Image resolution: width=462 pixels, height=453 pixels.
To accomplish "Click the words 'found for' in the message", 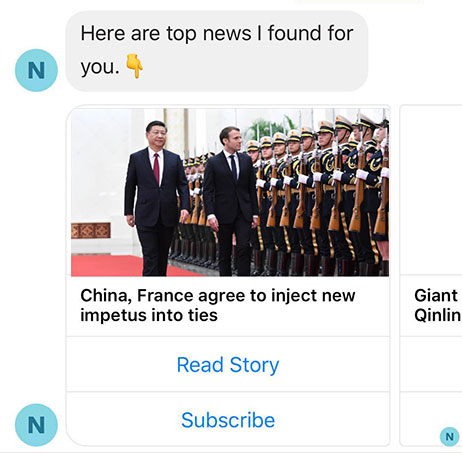I will [x=310, y=33].
